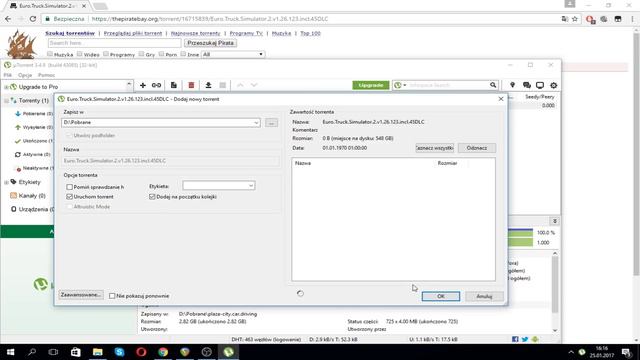Check Inne filter on Pirate Bay
640x360 pixels.
pos(183,54)
